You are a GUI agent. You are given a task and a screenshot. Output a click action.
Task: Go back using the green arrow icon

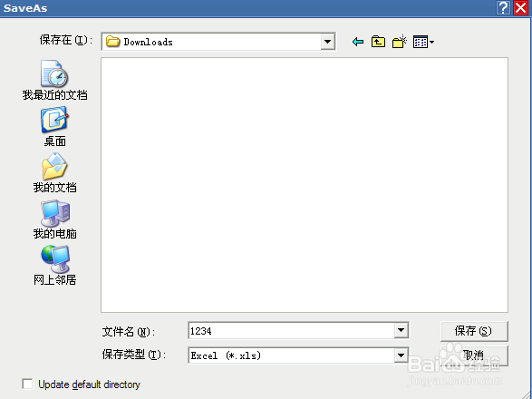(x=358, y=42)
